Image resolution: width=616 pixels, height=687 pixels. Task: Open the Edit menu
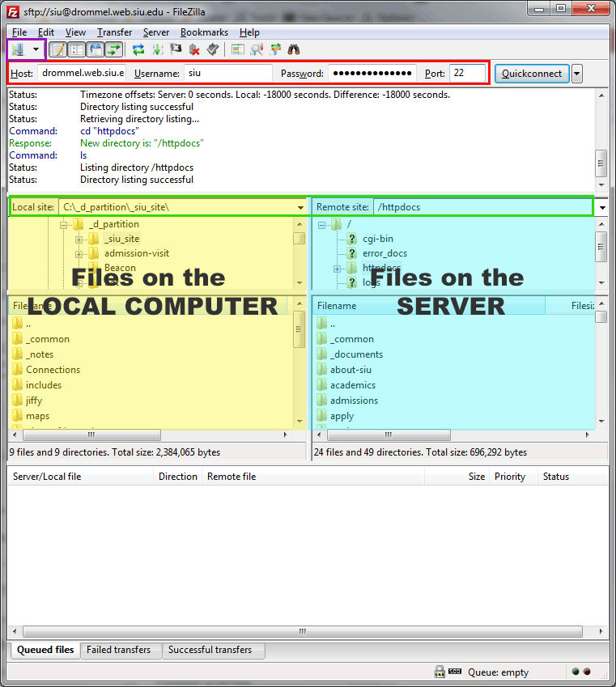[x=46, y=32]
